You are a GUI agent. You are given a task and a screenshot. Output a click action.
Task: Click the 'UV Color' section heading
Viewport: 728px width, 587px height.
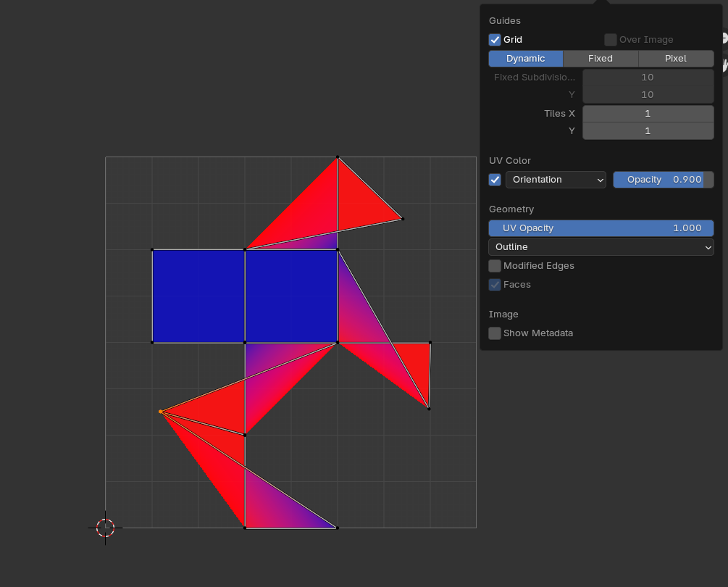pyautogui.click(x=510, y=161)
